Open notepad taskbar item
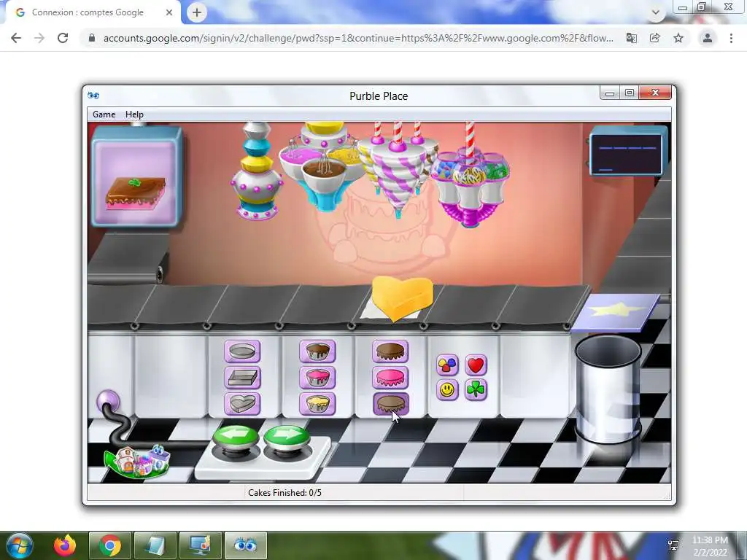The height and width of the screenshot is (560, 747). click(155, 545)
